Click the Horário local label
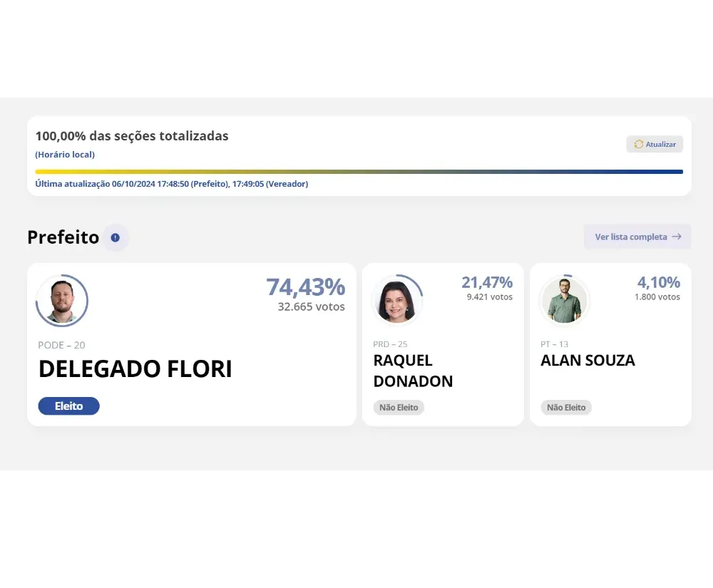The image size is (713, 588). coord(65,155)
